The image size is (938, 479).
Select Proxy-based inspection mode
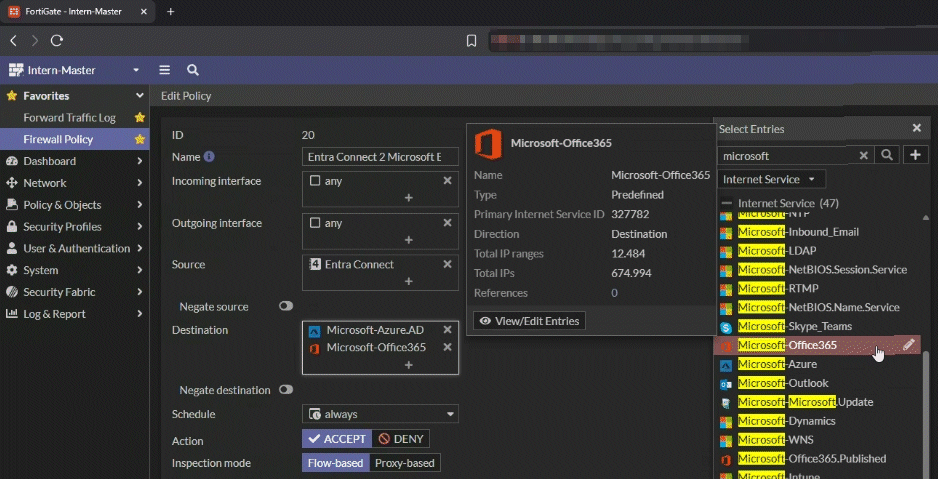pyautogui.click(x=405, y=463)
